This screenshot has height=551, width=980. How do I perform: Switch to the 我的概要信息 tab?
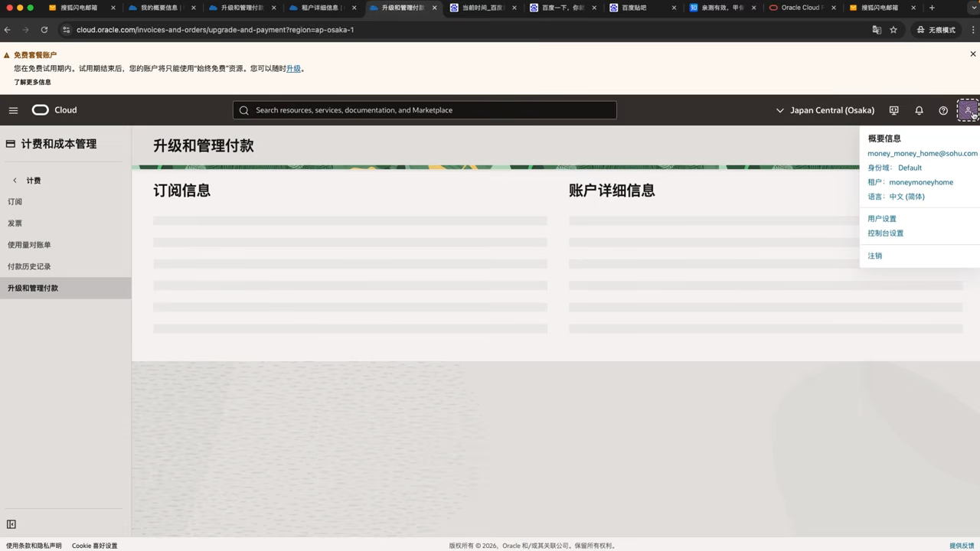point(157,8)
